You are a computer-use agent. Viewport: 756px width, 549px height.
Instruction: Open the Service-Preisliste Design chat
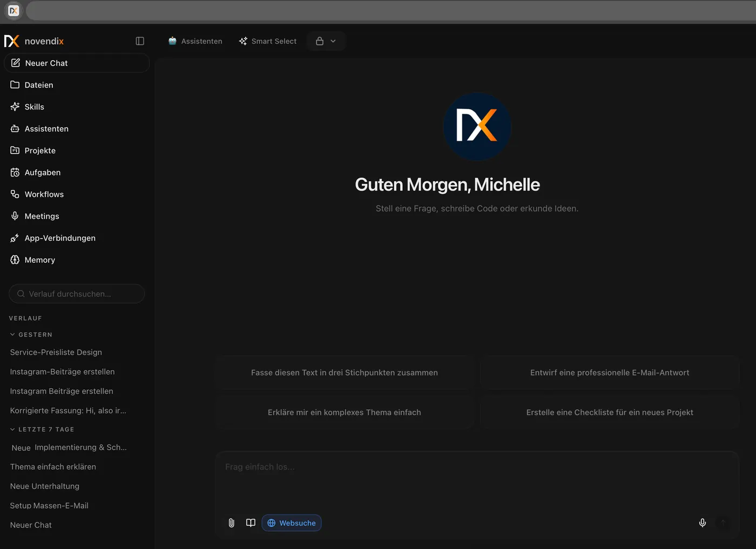click(56, 352)
